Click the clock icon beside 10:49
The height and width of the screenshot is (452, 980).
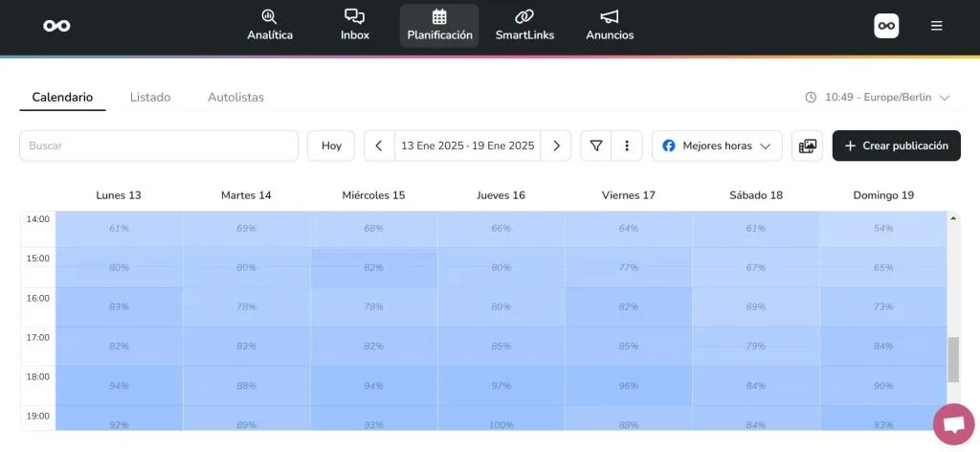[811, 98]
